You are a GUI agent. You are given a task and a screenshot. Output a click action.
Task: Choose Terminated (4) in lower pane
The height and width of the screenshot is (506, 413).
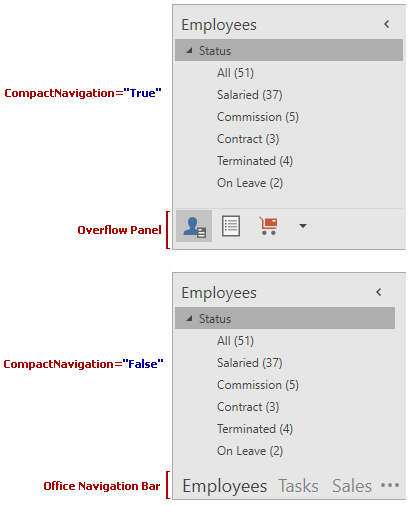255,429
